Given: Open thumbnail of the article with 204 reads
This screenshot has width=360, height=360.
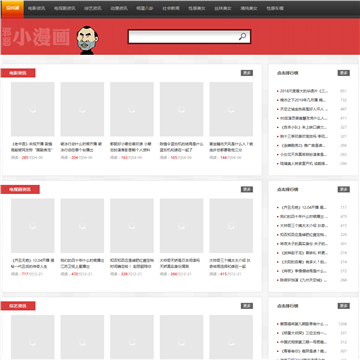Looking at the screenshot, I should (x=82, y=109).
